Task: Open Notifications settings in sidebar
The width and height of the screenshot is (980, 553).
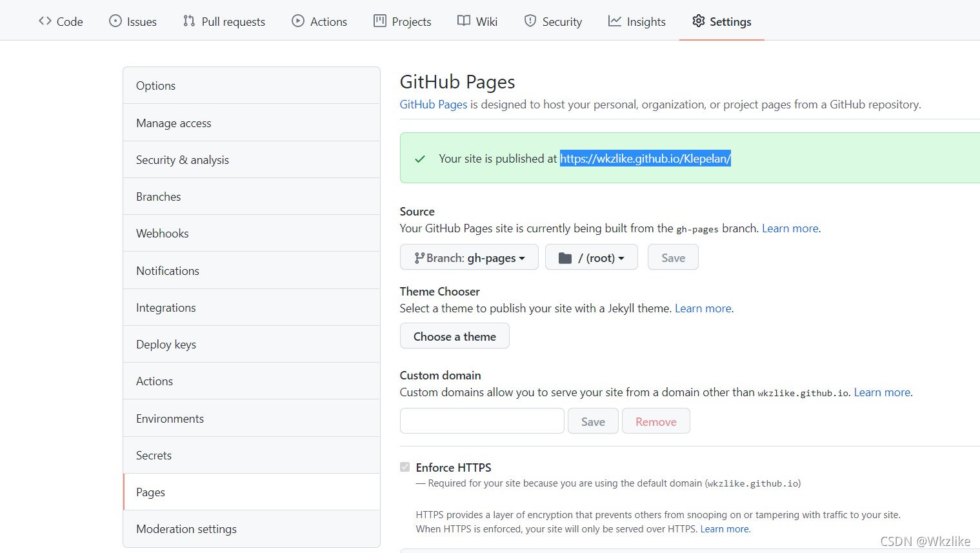Action: coord(252,270)
